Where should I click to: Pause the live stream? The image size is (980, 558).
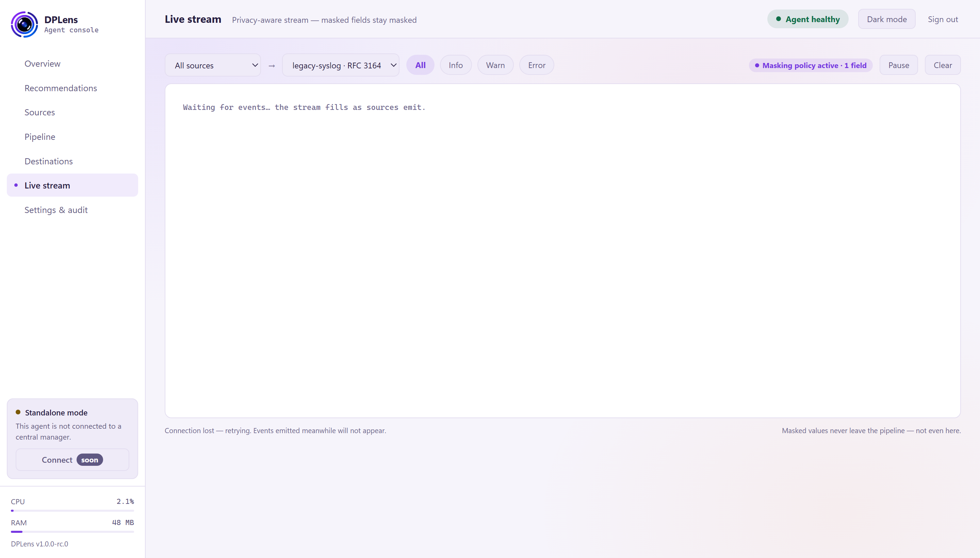(x=898, y=65)
